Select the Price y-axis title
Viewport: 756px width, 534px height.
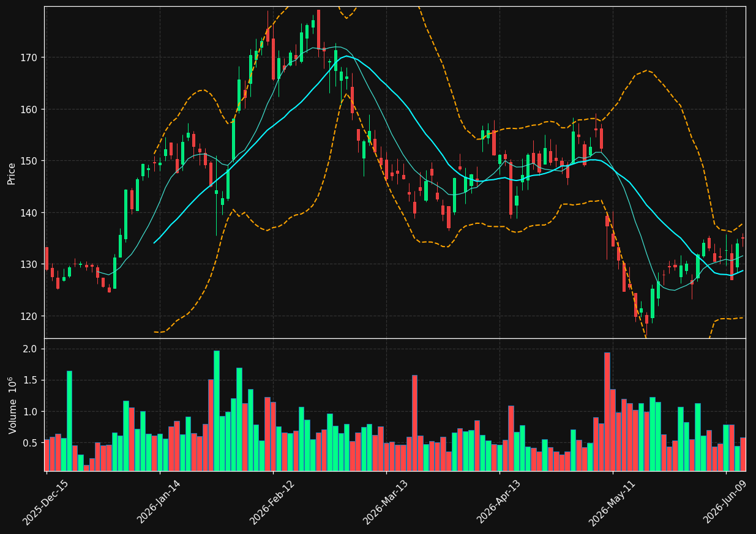coord(12,173)
